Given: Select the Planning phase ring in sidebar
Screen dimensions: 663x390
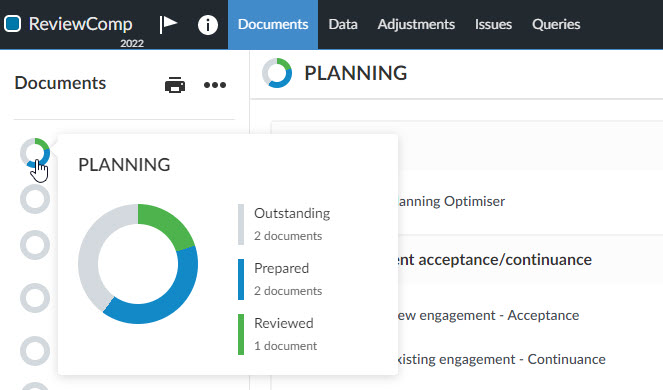Looking at the screenshot, I should (x=35, y=153).
